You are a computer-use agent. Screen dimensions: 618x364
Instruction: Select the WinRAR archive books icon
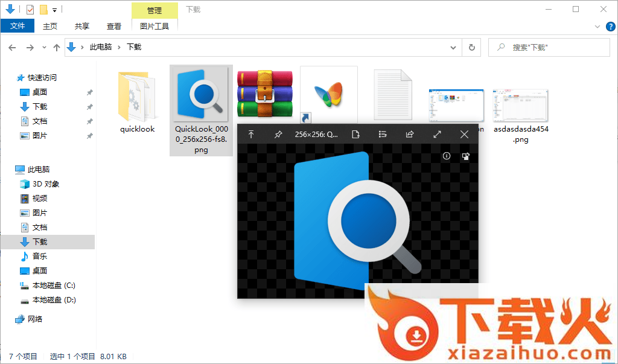(x=265, y=94)
